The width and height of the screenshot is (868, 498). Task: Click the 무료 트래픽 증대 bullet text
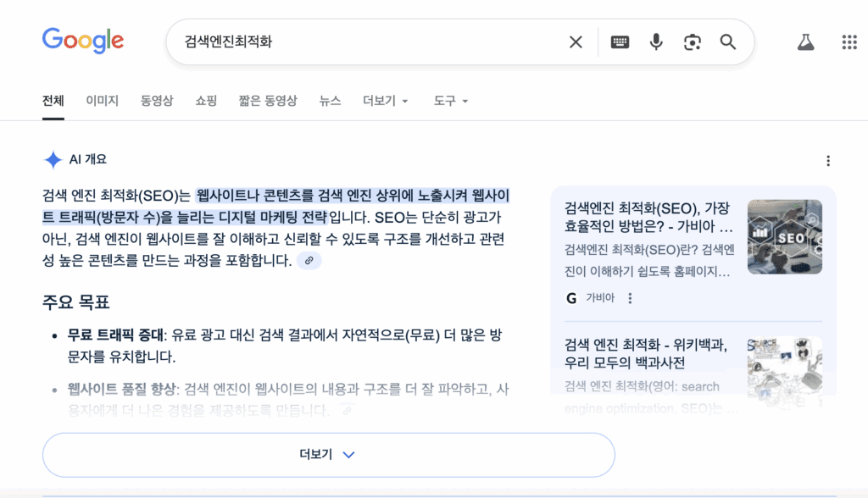115,335
